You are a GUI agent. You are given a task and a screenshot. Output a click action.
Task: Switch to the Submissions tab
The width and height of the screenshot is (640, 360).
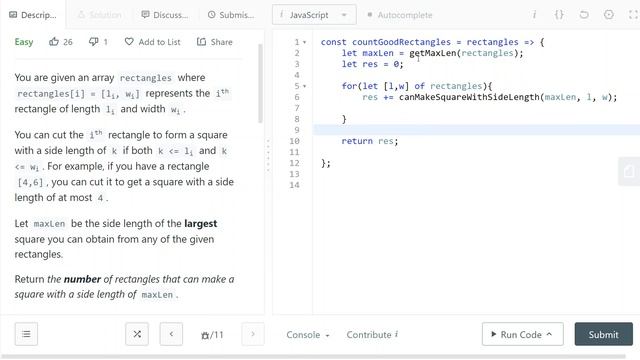[x=231, y=15]
